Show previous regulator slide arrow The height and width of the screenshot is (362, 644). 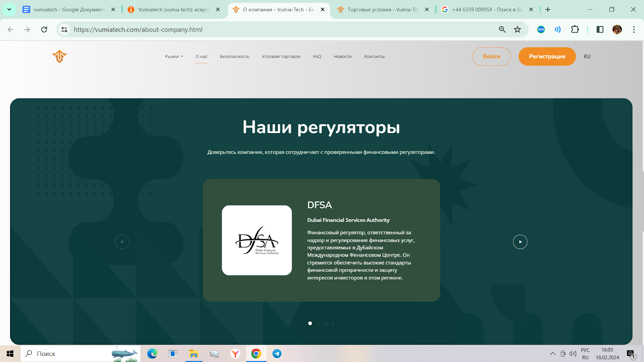pos(122,242)
